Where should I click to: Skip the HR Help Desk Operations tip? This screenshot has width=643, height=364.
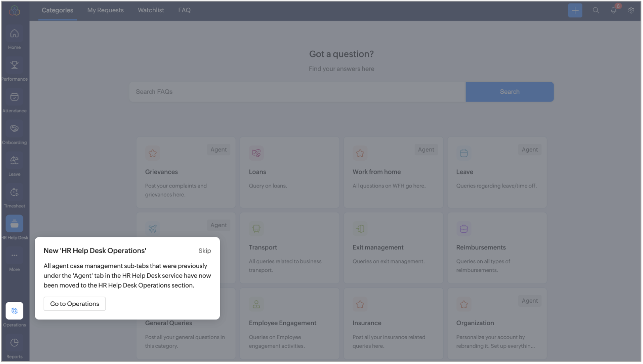tap(205, 251)
